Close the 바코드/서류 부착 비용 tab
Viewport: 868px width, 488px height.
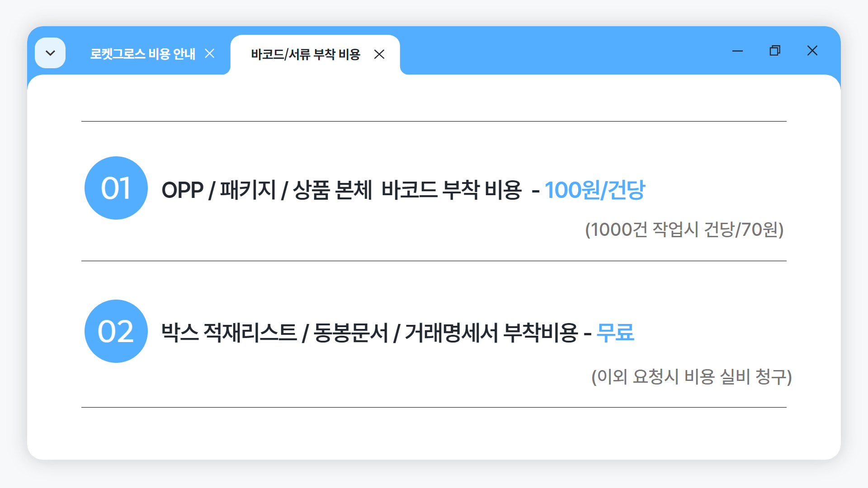pyautogui.click(x=379, y=54)
